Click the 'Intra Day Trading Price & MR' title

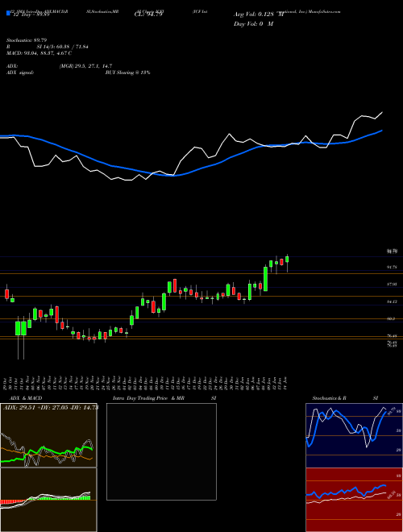pos(148,398)
